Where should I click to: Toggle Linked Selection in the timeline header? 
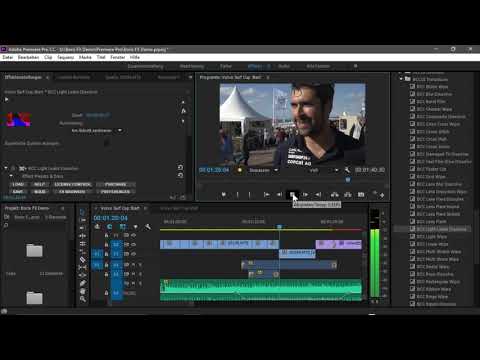[123, 227]
